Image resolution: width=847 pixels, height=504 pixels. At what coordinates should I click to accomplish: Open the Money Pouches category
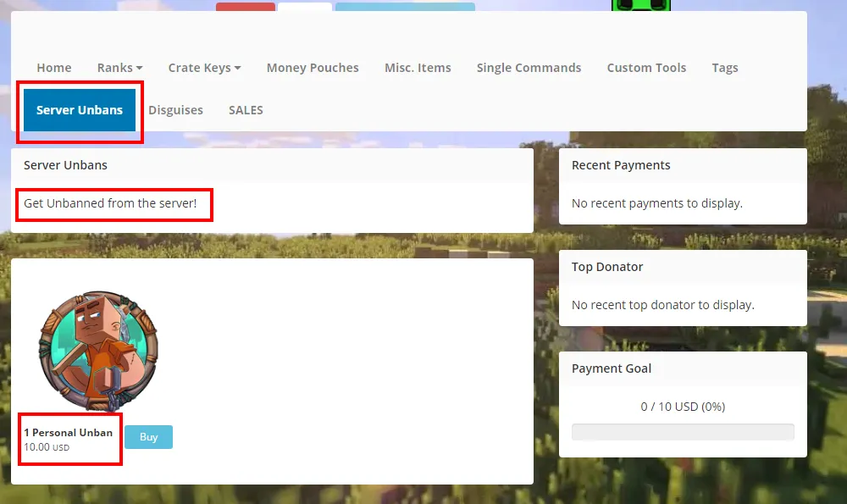click(313, 68)
